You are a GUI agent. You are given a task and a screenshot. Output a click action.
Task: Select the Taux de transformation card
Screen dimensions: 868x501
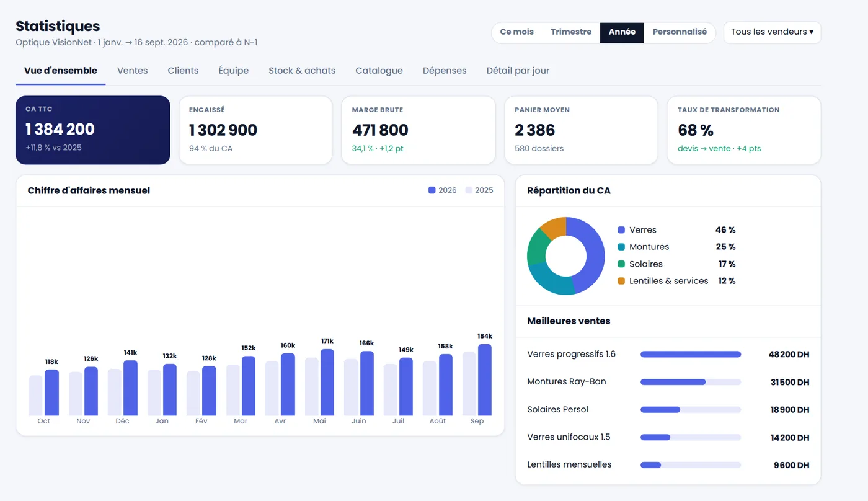pyautogui.click(x=744, y=130)
